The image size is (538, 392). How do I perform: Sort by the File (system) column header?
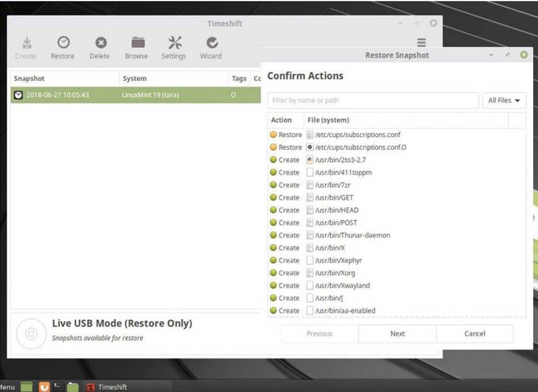406,120
